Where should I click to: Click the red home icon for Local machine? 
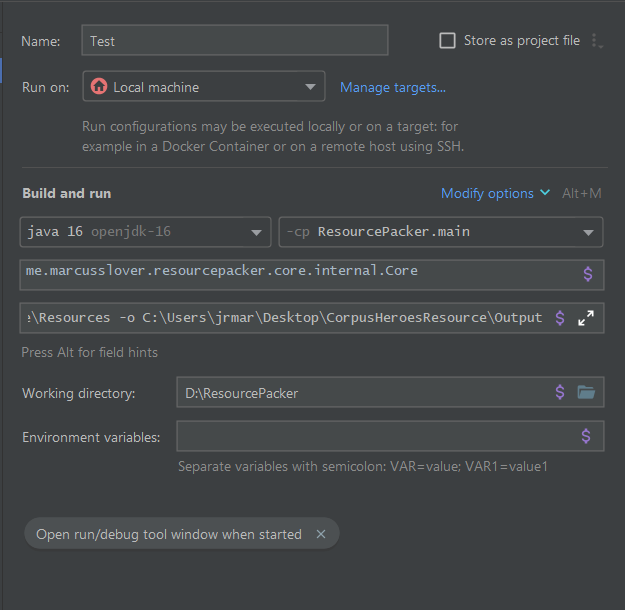[x=99, y=87]
